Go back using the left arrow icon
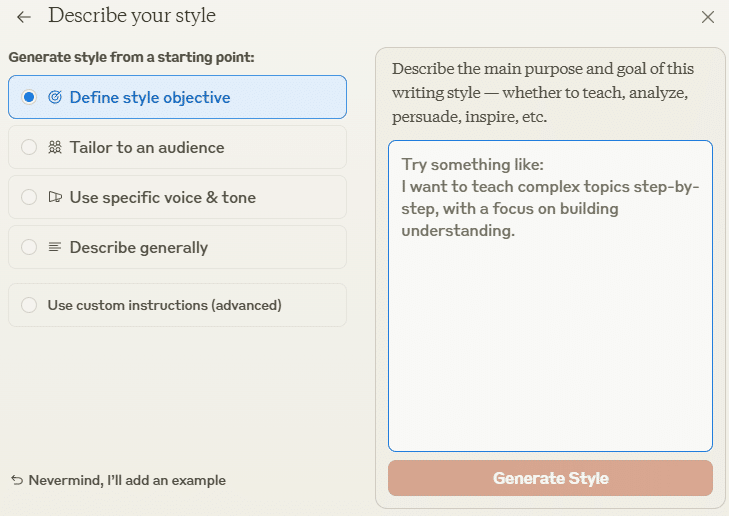Screen dimensions: 729x516 [24, 17]
